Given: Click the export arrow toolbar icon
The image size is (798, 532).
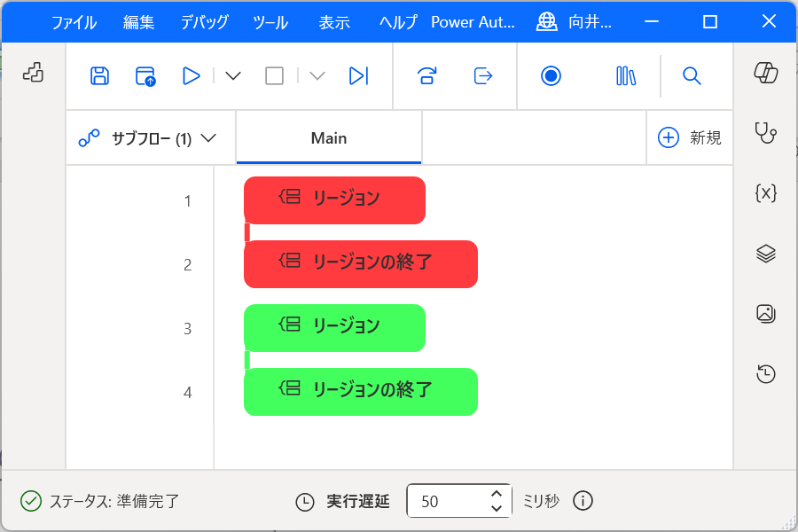Looking at the screenshot, I should coord(483,76).
